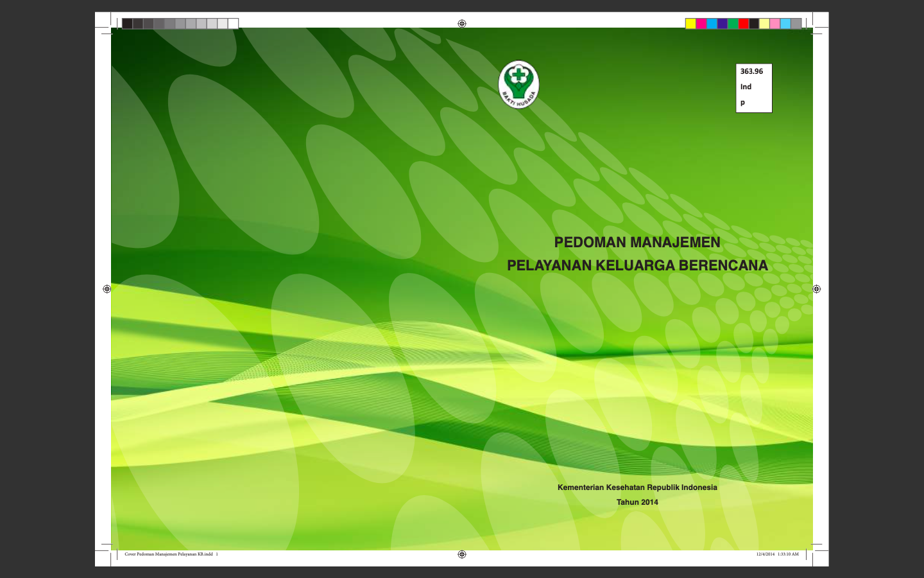
Task: Click the top center registration mark
Action: (x=462, y=23)
